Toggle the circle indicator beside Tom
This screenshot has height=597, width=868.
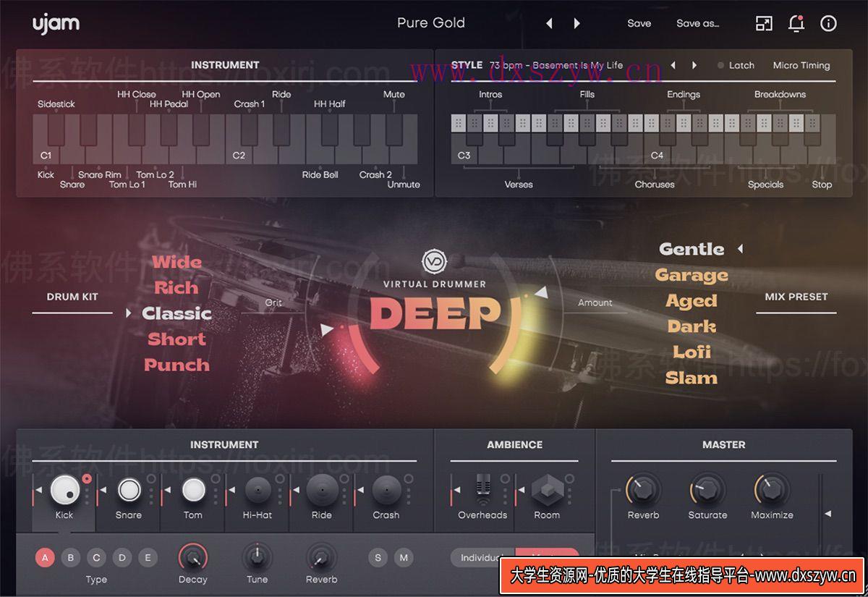(216, 478)
